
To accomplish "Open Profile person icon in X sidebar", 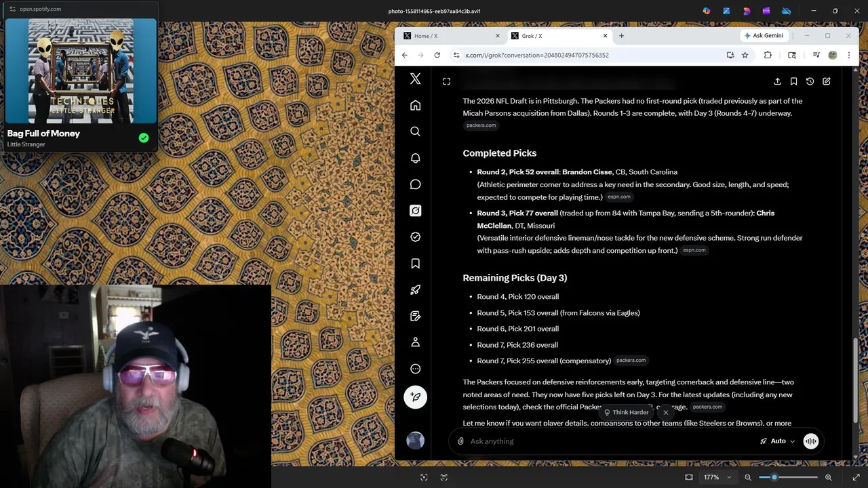I will click(x=415, y=343).
